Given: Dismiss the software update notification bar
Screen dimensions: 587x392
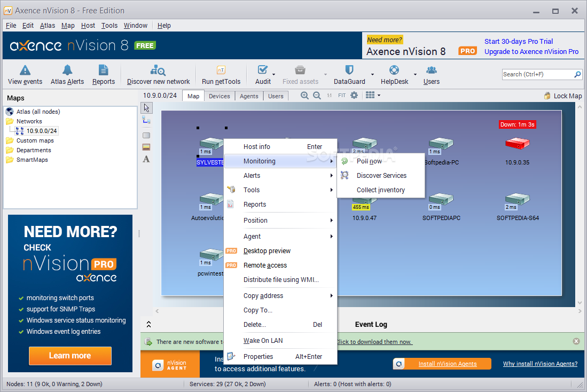Looking at the screenshot, I should [576, 341].
